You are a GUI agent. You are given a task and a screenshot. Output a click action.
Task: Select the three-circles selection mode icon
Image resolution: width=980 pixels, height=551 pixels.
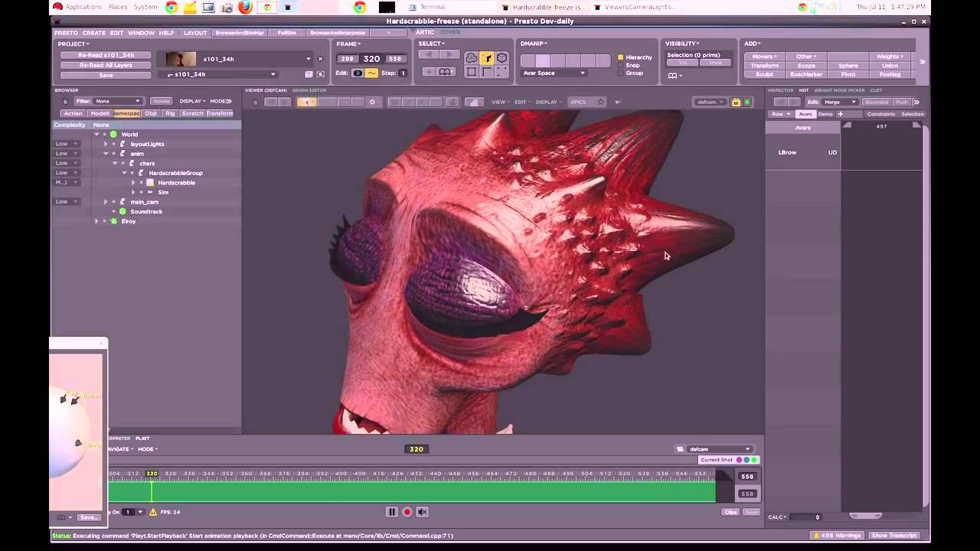tap(472, 58)
